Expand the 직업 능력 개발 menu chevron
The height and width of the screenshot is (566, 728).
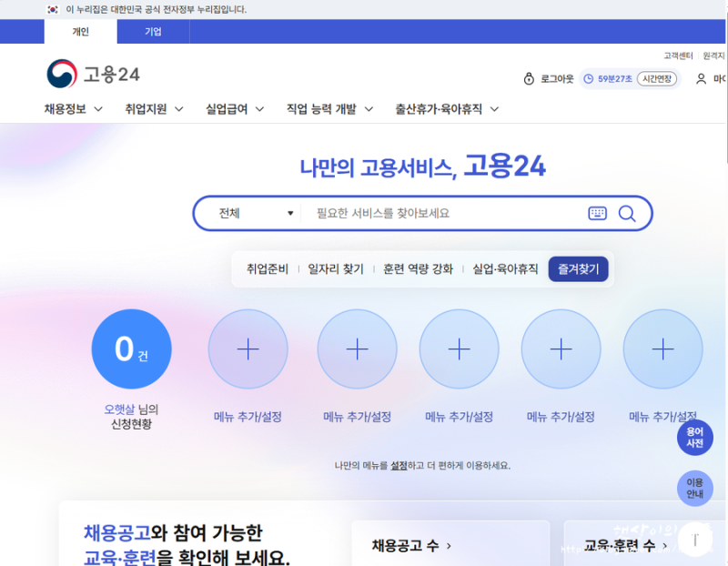(x=369, y=109)
